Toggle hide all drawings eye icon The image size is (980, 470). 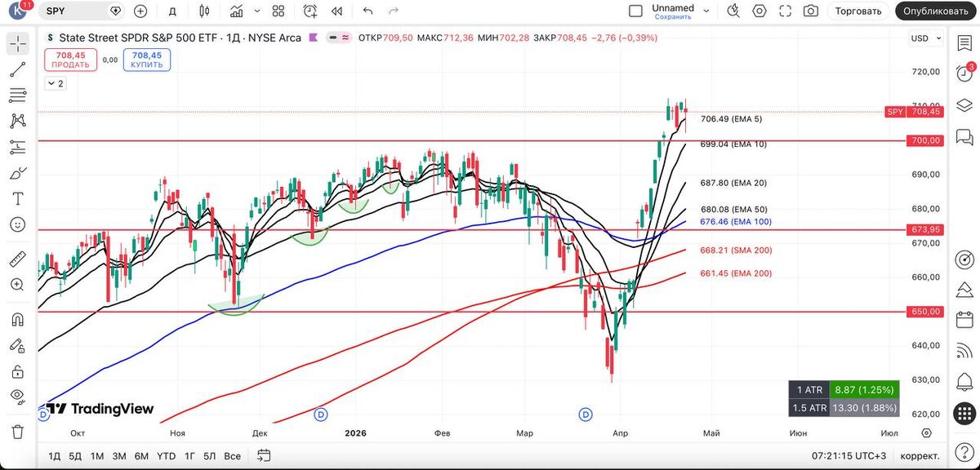(18, 397)
